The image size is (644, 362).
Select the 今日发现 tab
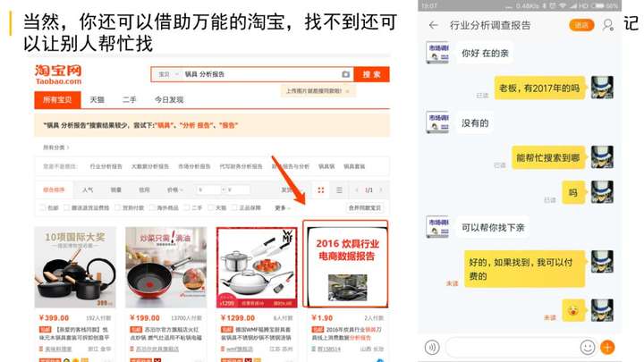pos(169,100)
